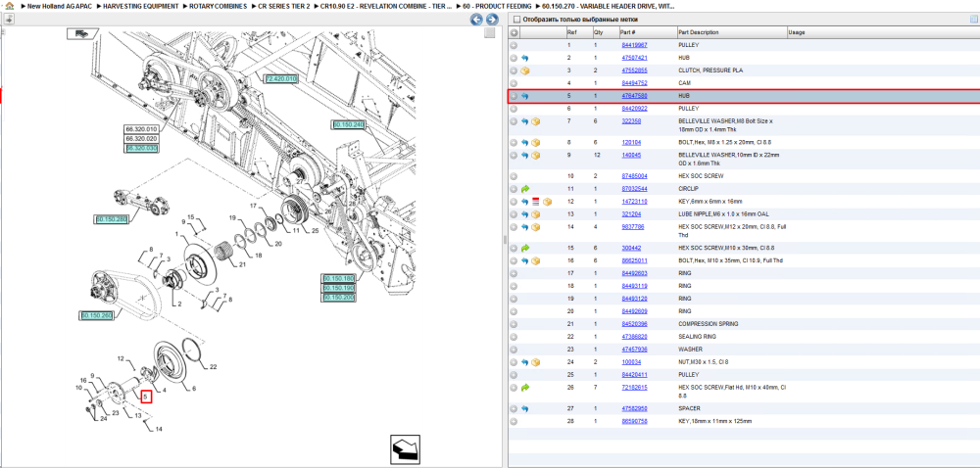Click the box icon for washer 140045
This screenshot has height=468, width=980.
click(536, 156)
